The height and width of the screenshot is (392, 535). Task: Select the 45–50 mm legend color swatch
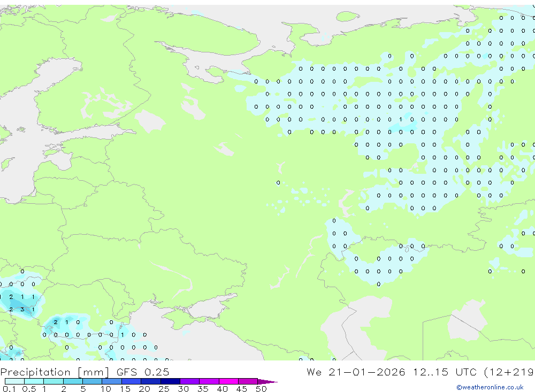(248, 381)
